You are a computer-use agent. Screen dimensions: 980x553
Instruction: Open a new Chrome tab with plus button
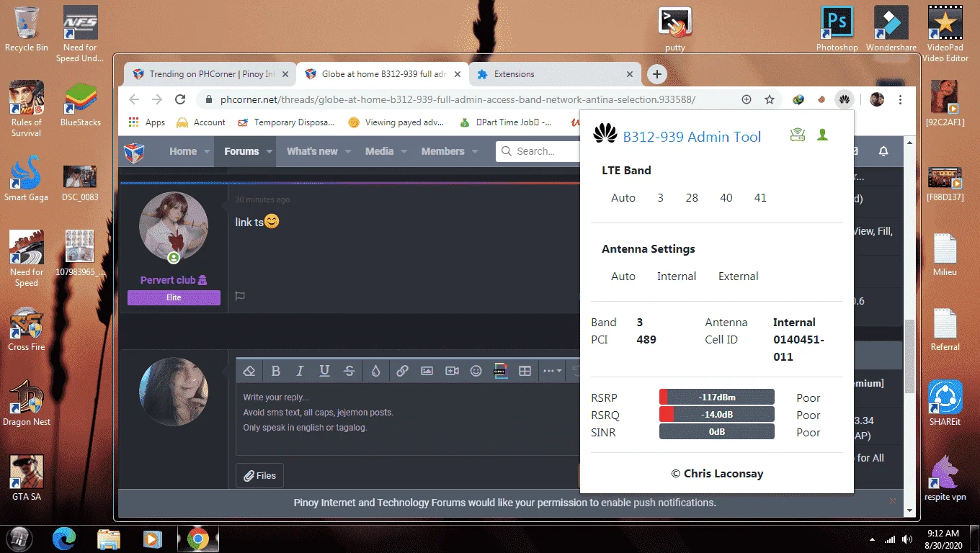(x=656, y=74)
